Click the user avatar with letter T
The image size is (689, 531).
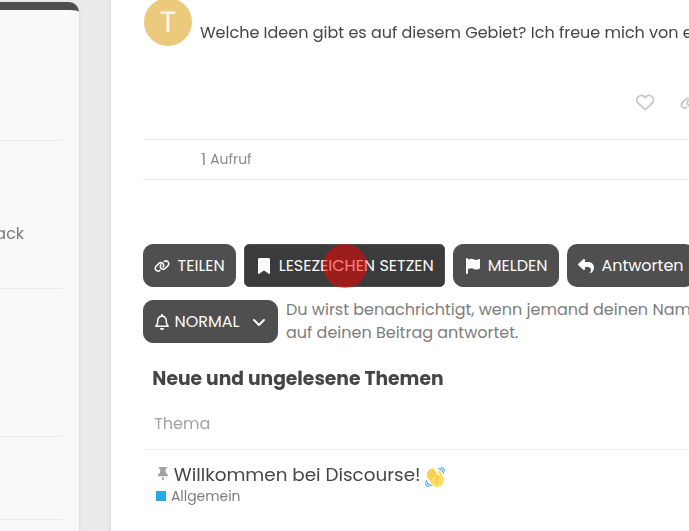click(168, 23)
